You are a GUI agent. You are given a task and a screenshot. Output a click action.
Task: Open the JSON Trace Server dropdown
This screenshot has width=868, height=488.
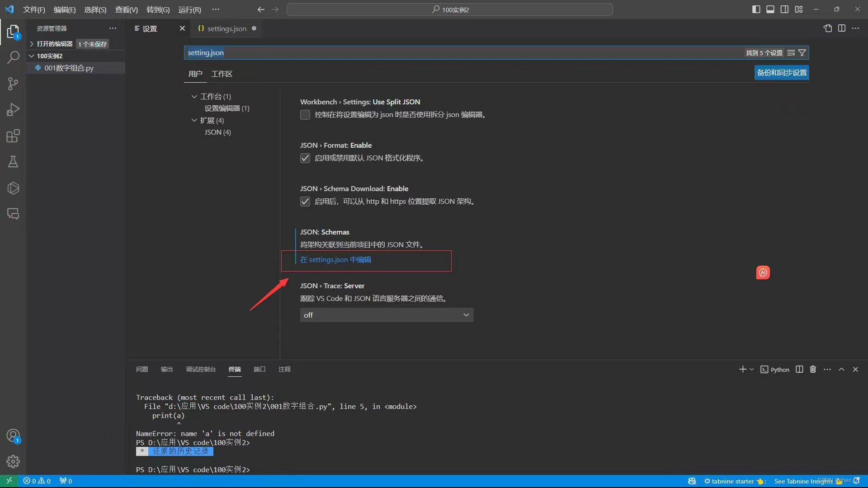pos(387,315)
